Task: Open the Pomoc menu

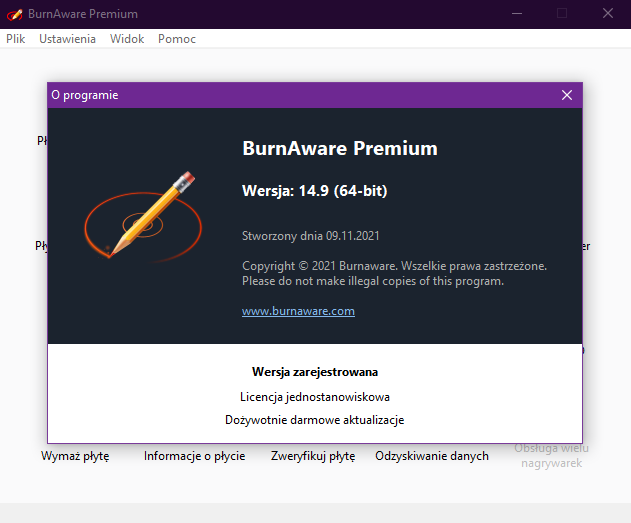Action: coord(177,39)
